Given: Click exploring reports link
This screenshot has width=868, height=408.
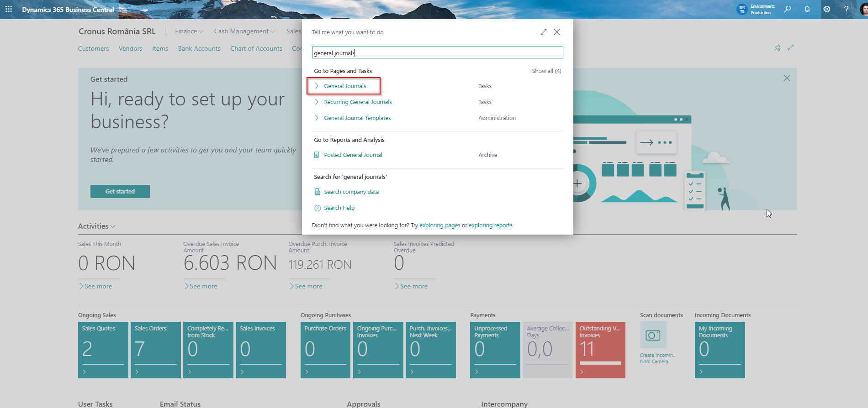Looking at the screenshot, I should point(491,225).
